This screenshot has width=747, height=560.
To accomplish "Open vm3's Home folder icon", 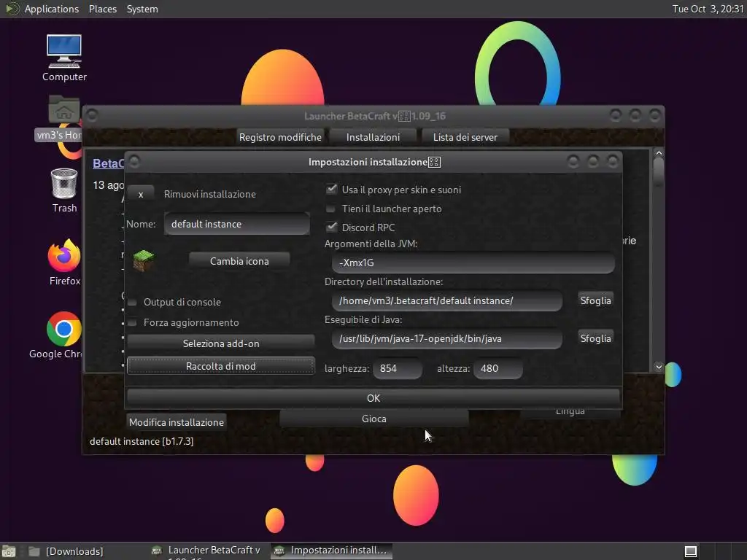I will point(64,109).
